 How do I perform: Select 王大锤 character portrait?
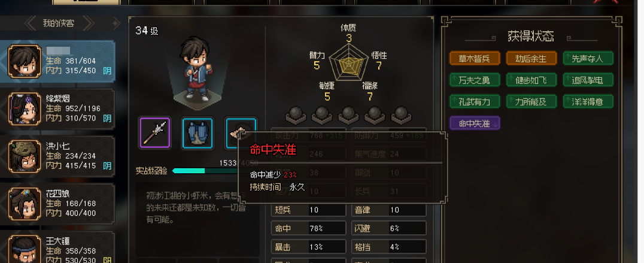click(26, 249)
